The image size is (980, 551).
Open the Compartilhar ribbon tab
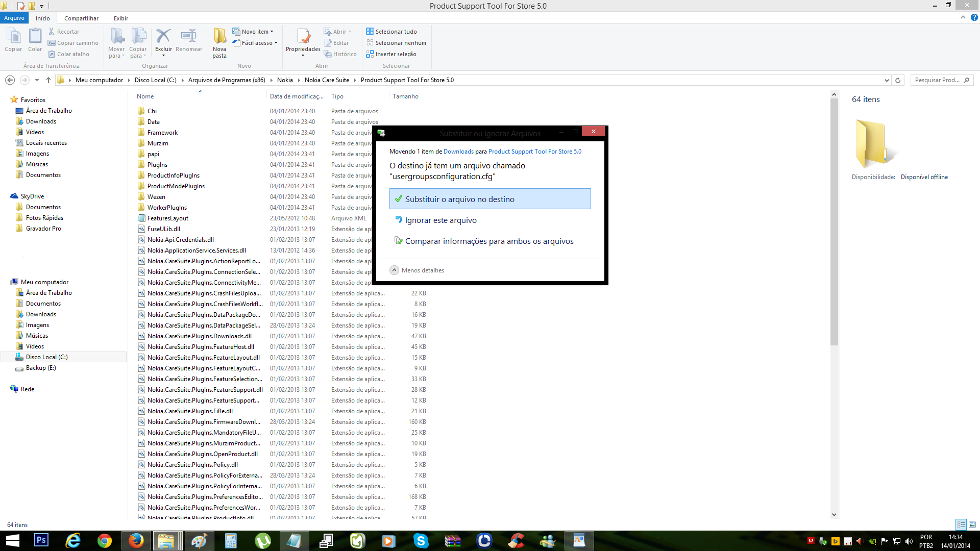coord(81,18)
